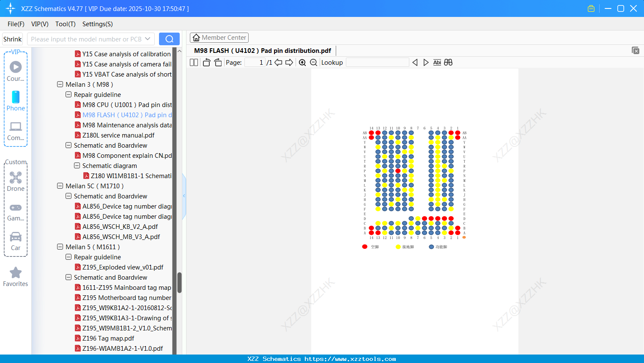Rotate the page counterclockwise

point(206,63)
